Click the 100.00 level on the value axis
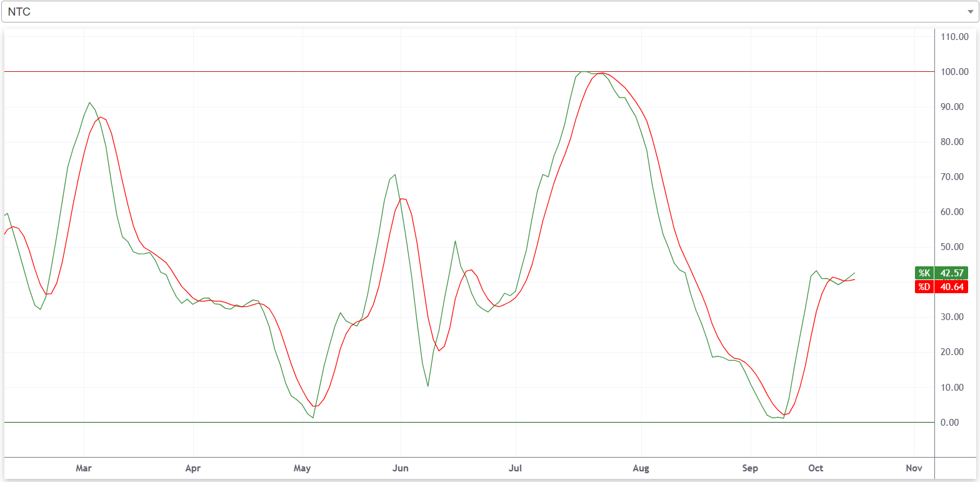 (954, 72)
